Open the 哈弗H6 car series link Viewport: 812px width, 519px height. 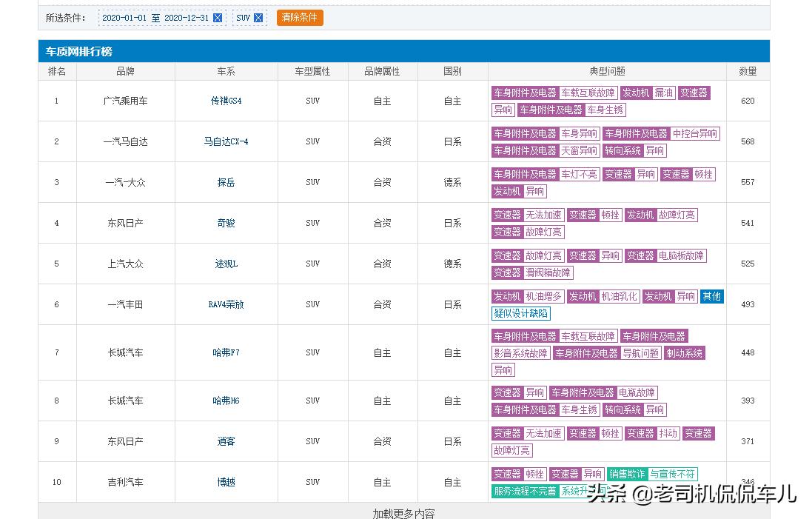click(x=227, y=401)
